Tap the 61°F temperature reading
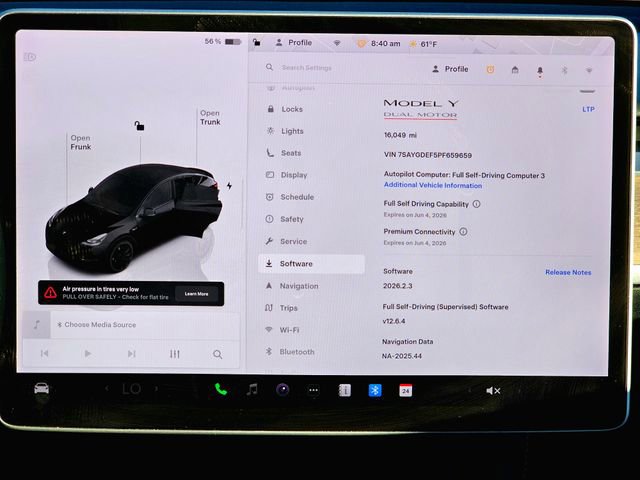Image resolution: width=640 pixels, height=480 pixels. pos(429,44)
